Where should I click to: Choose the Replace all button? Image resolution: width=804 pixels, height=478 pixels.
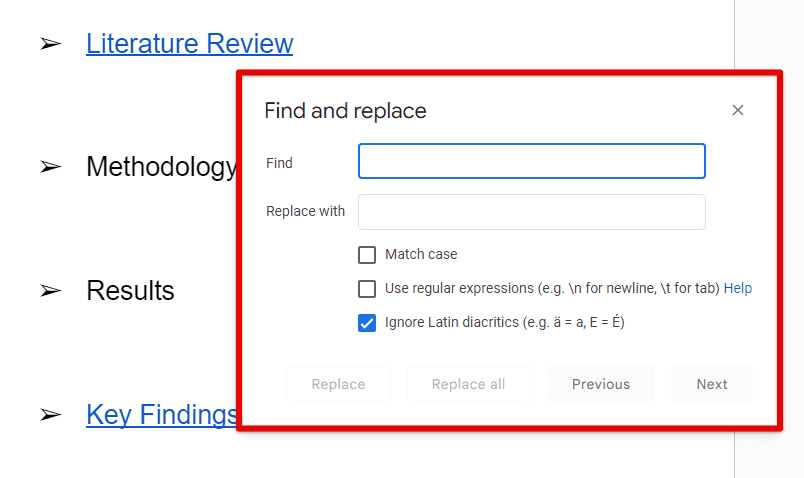click(469, 384)
